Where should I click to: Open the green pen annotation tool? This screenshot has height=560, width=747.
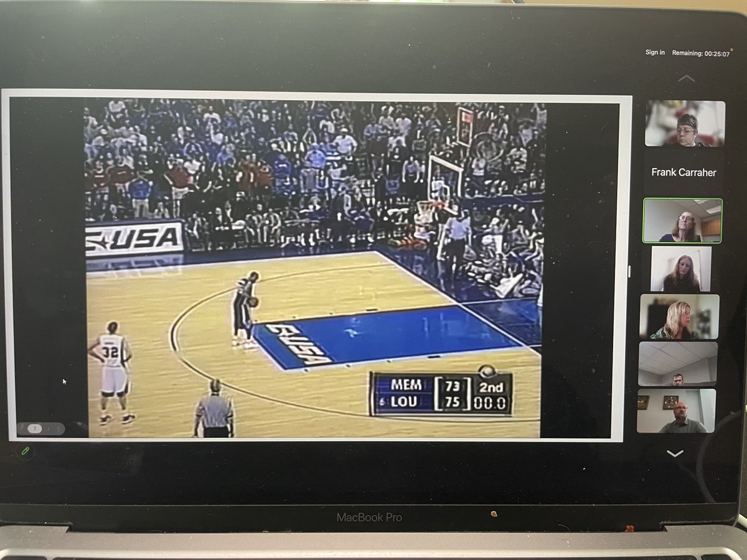coord(26,450)
